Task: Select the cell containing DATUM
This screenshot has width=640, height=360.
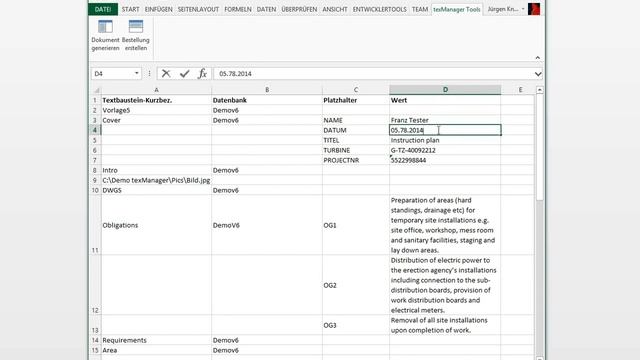Action: (356, 130)
